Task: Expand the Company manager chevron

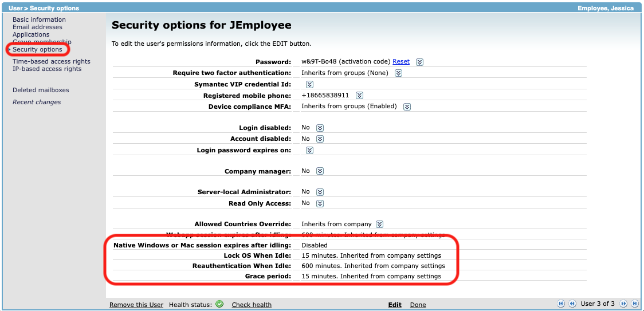Action: [320, 171]
